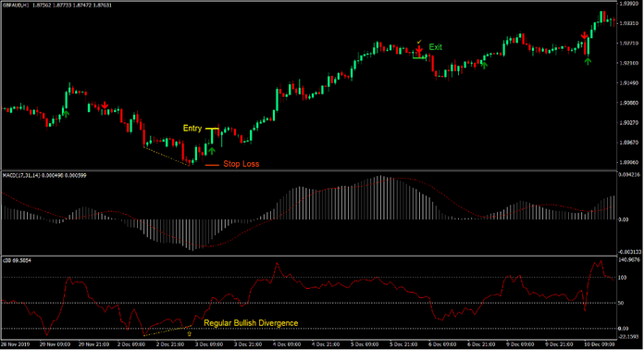Screen dimensions: 644x350
Task: Select the Regular Bullish Divergence label
Action: tap(251, 323)
